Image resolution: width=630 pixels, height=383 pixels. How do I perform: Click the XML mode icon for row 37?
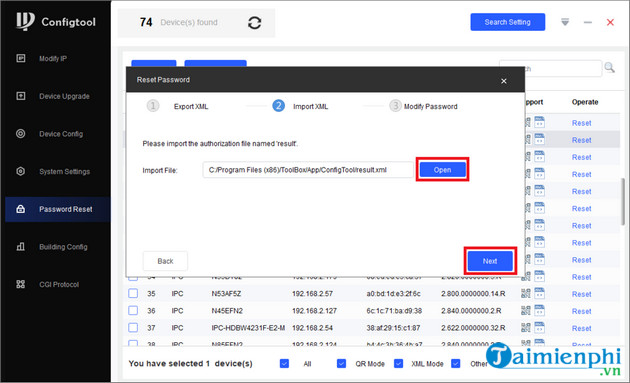click(539, 327)
